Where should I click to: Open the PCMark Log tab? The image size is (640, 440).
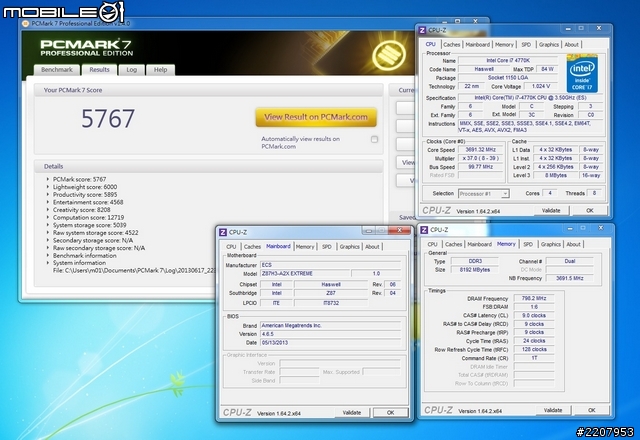pyautogui.click(x=131, y=70)
